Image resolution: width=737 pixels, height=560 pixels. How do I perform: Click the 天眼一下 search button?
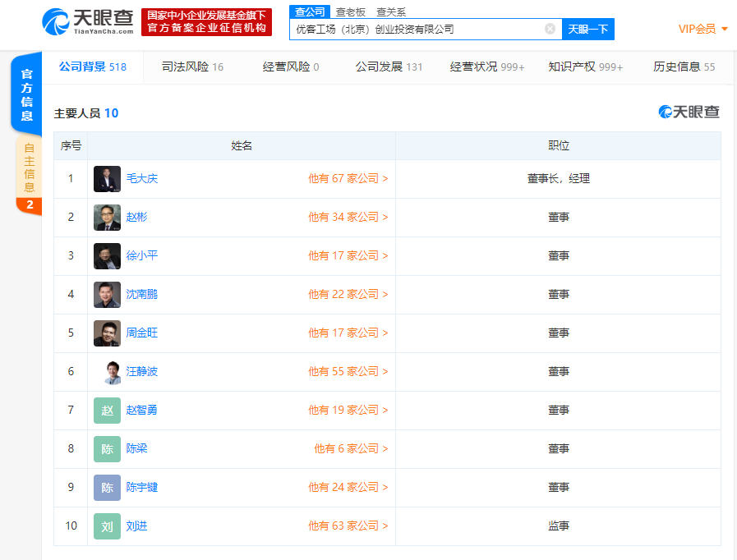tap(588, 29)
